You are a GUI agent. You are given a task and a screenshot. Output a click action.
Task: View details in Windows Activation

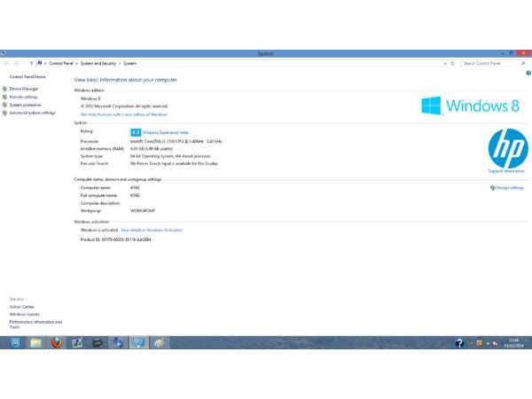click(x=152, y=230)
